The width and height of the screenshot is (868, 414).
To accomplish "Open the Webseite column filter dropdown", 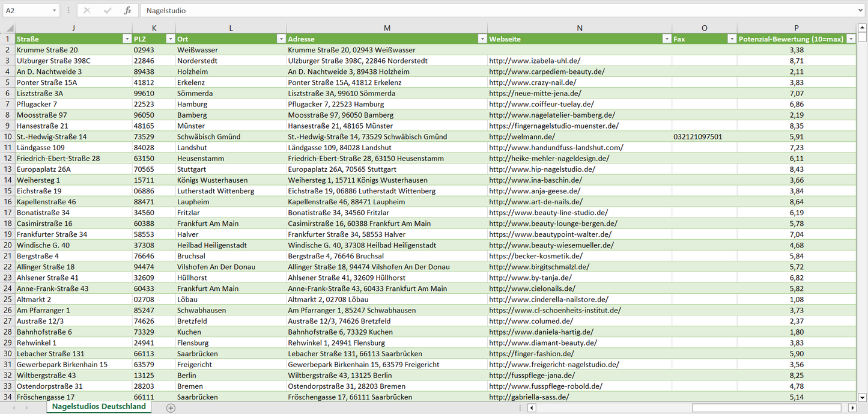I will click(x=666, y=39).
